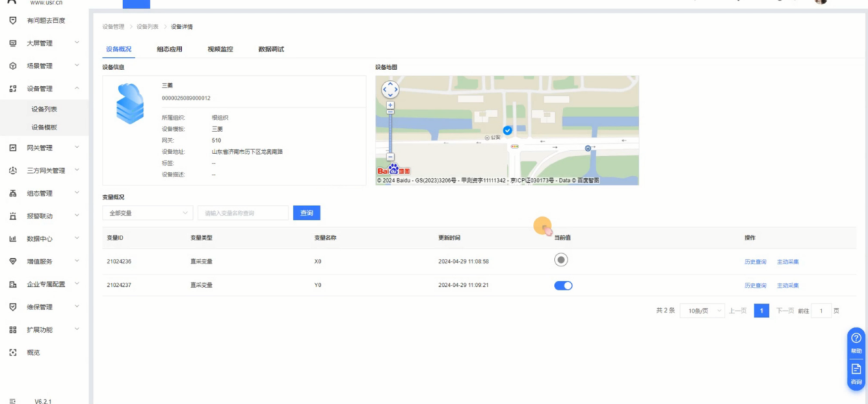Click the map zoom-in plus button
868x404 pixels.
[390, 105]
